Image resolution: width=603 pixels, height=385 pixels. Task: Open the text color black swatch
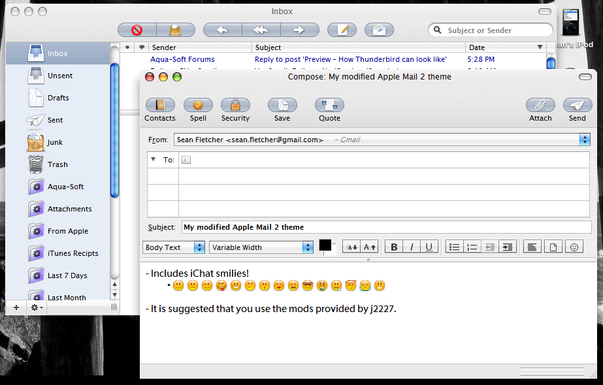[x=325, y=245]
